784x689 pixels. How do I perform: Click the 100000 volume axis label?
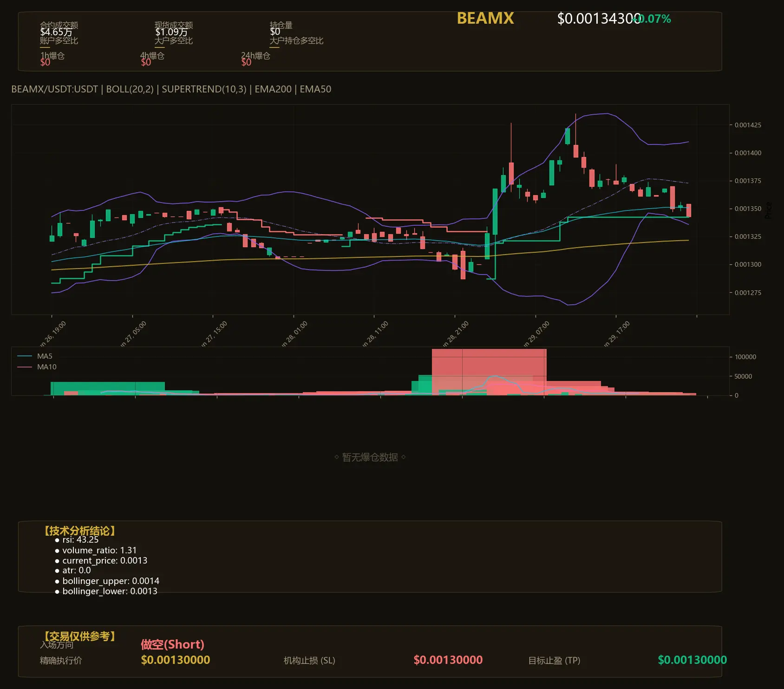745,357
